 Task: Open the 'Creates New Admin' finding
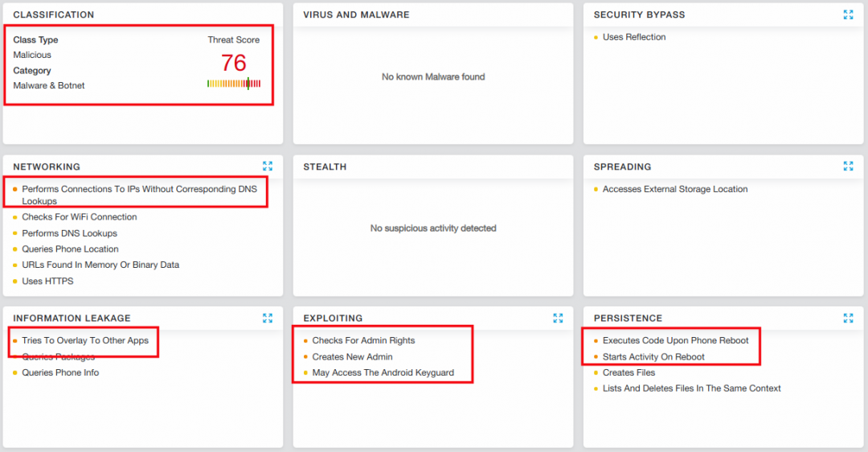[x=352, y=356]
